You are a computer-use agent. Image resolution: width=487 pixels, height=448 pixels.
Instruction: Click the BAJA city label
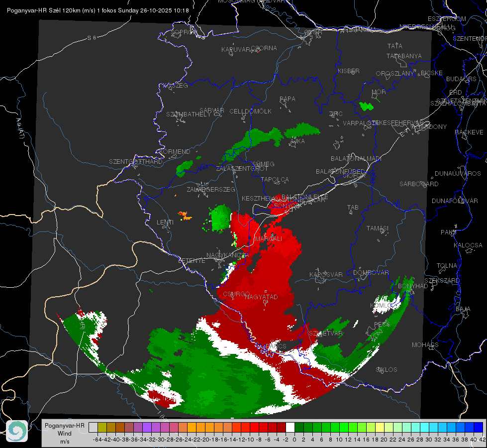(463, 309)
